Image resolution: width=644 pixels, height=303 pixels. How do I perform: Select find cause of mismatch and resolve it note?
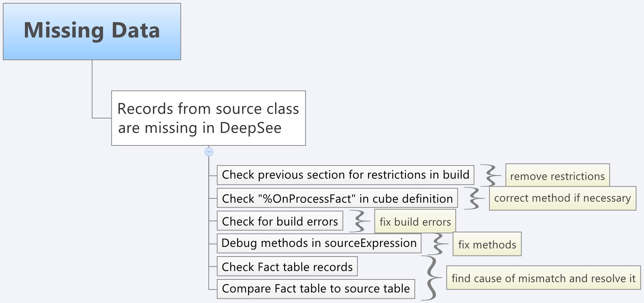point(543,278)
